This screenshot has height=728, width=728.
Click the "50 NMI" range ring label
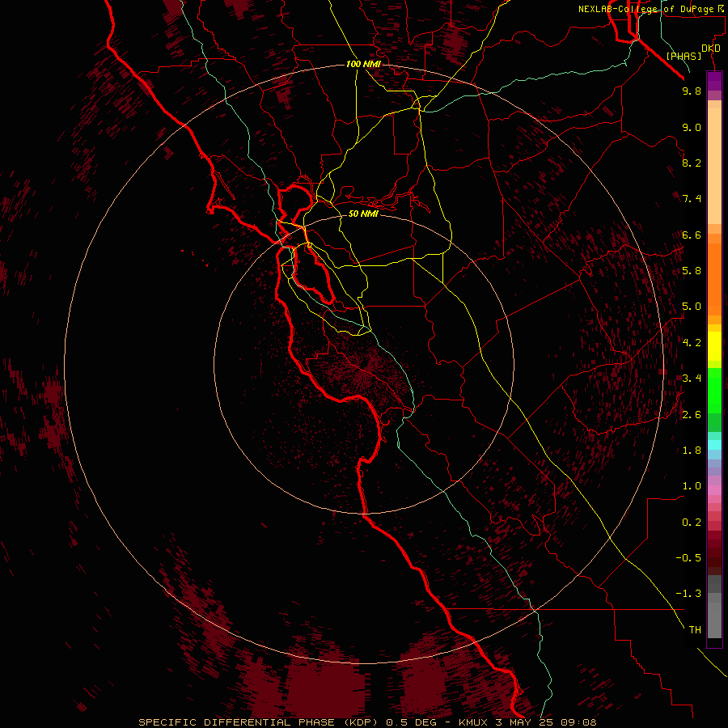click(363, 214)
